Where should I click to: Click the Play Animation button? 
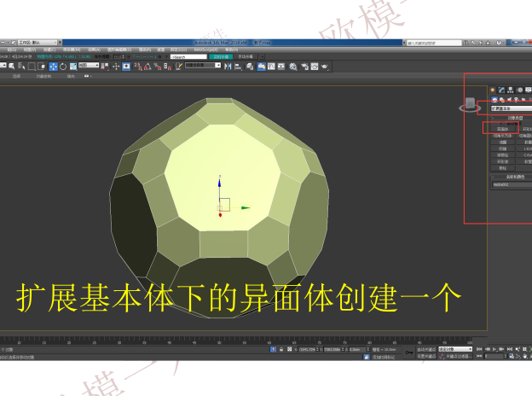pyautogui.click(x=494, y=349)
